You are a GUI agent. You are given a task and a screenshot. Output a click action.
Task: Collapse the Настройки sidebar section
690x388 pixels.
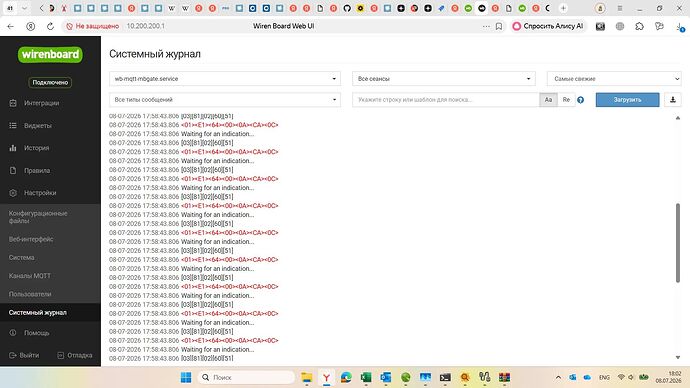pos(40,193)
